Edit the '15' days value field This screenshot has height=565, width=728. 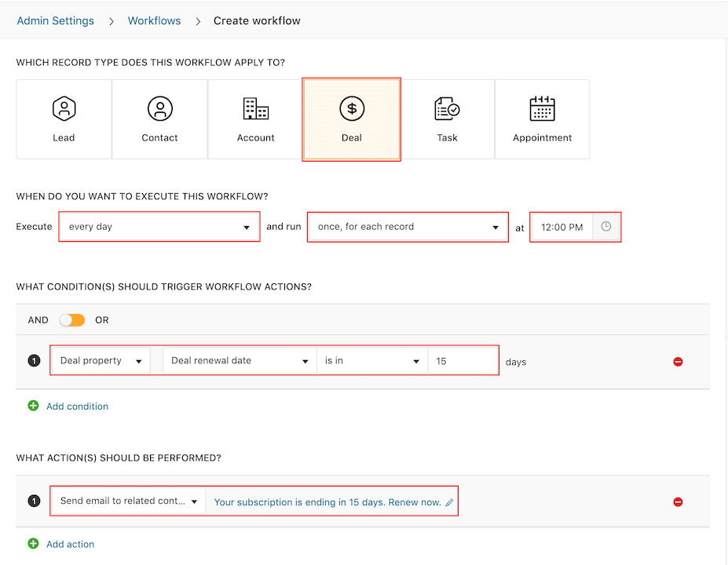click(463, 361)
